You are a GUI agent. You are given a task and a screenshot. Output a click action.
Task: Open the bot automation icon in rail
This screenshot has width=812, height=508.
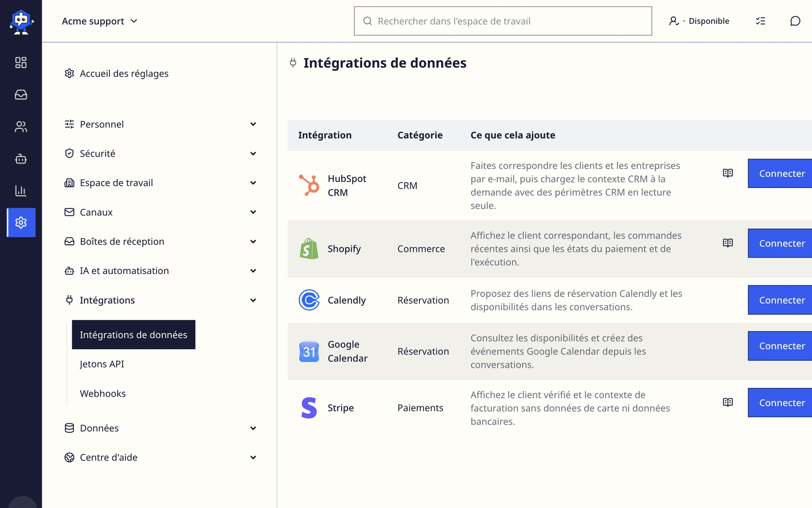tap(21, 159)
